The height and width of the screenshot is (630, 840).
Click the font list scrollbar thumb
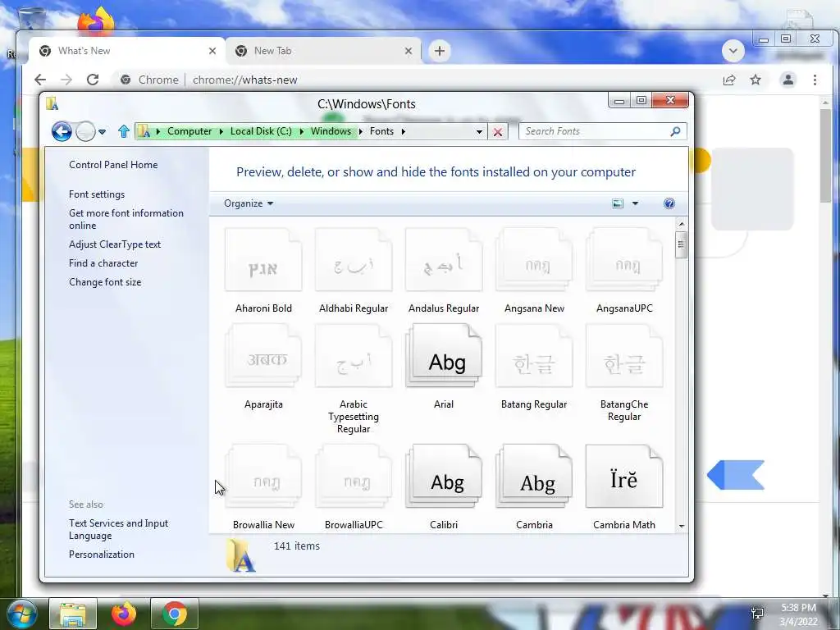[x=681, y=244]
